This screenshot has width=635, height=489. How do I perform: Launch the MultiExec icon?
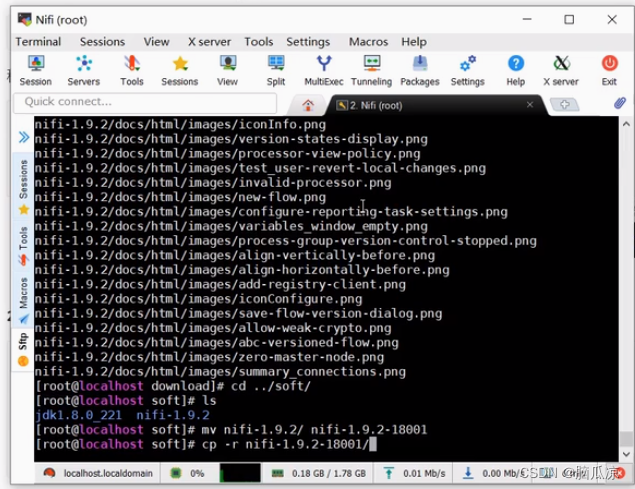point(324,70)
